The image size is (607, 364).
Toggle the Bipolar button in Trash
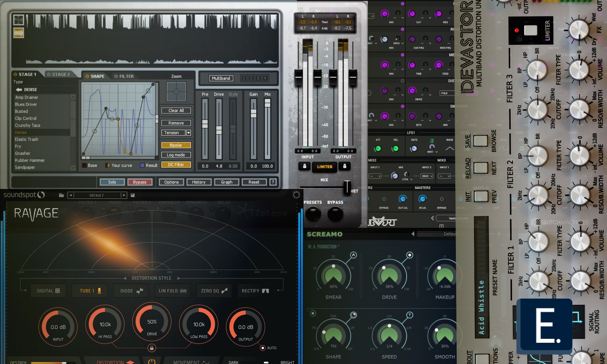[176, 145]
